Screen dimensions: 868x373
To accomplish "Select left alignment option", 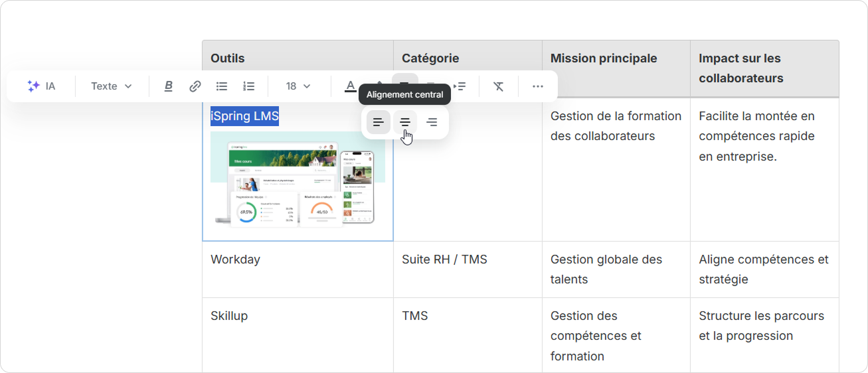I will point(379,122).
